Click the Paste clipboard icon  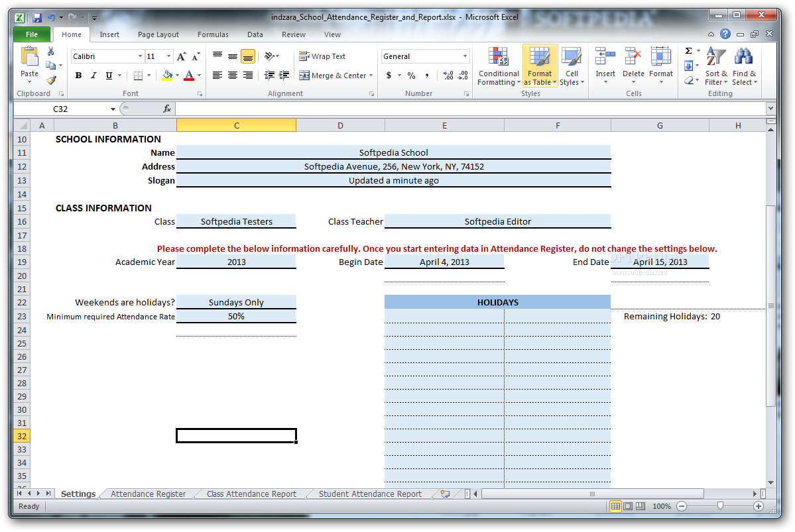coord(29,56)
